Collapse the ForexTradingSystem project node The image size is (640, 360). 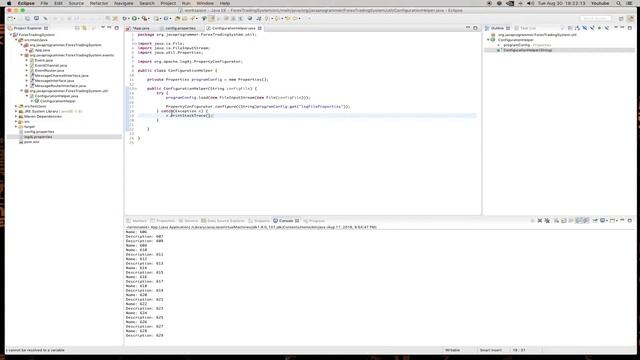coord(11,35)
